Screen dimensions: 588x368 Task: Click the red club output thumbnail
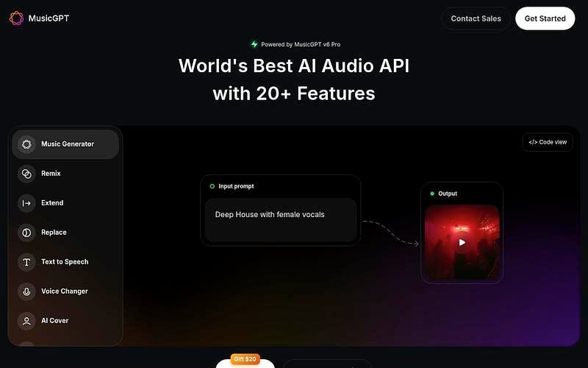point(462,243)
